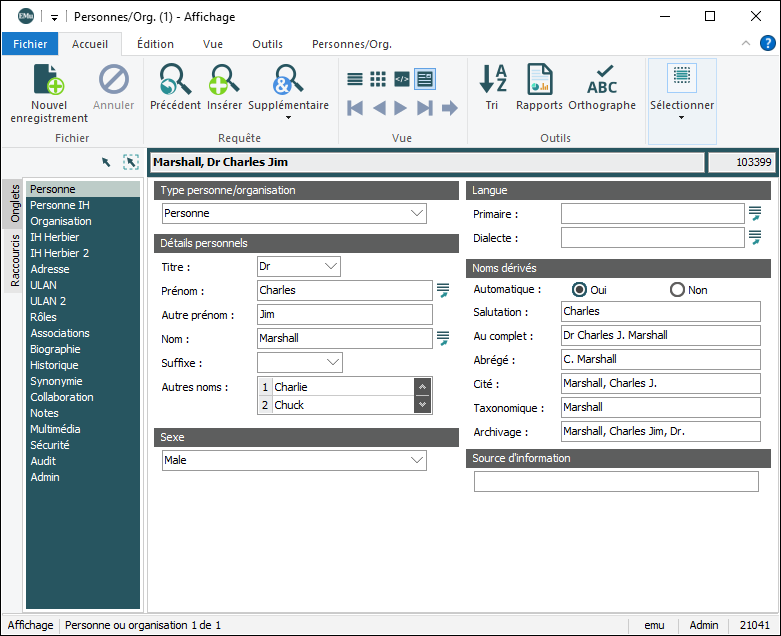The image size is (781, 636).
Task: Go to the last record arrow
Action: pos(425,108)
